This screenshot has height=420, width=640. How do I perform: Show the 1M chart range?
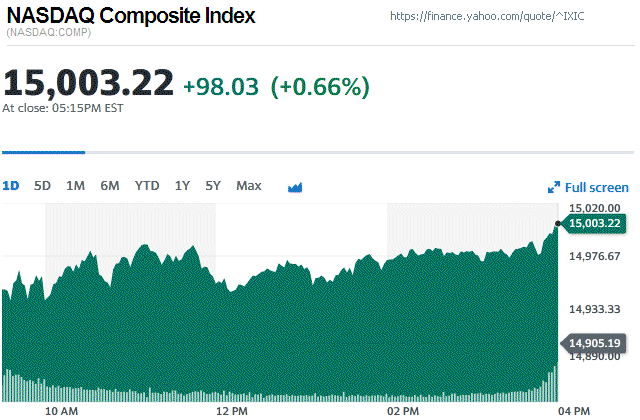click(x=75, y=185)
